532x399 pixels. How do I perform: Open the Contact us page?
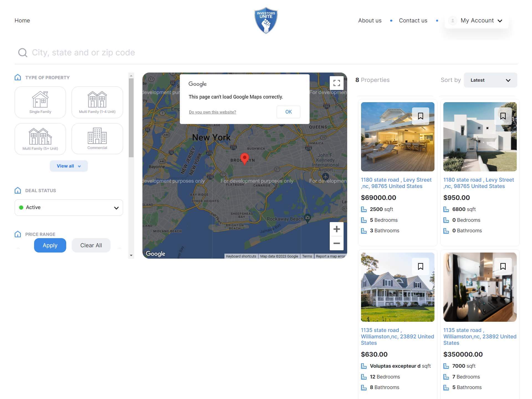413,20
